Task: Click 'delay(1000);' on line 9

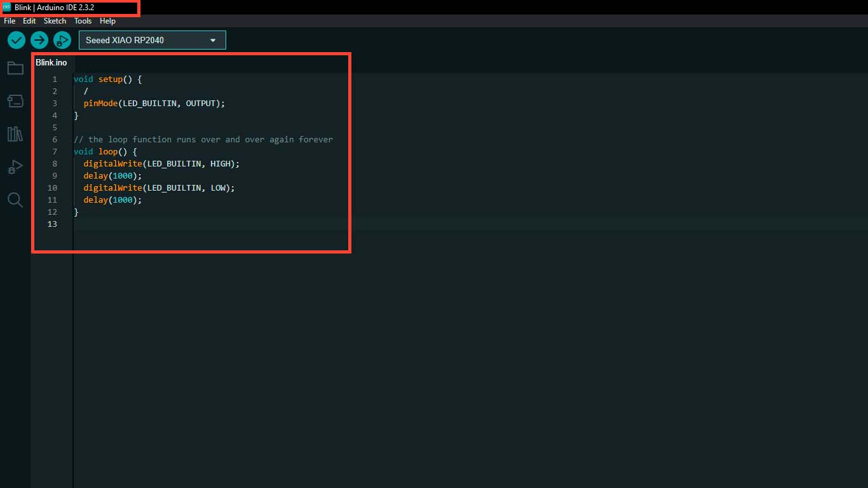Action: [x=113, y=176]
